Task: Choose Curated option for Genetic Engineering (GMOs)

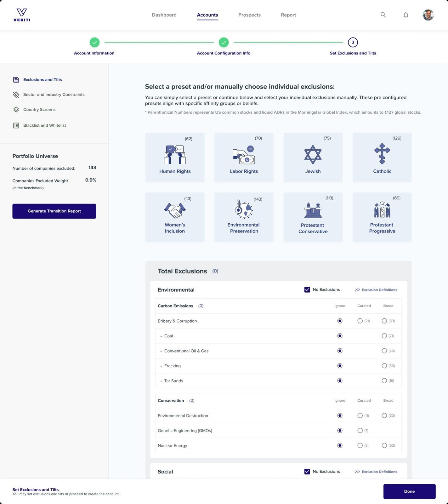Action: (x=360, y=431)
